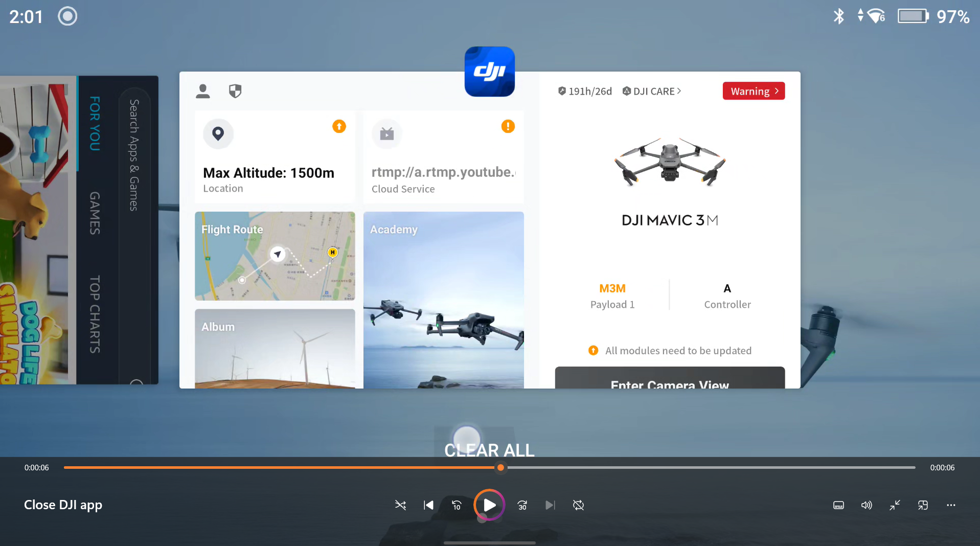
Task: Skip to the previous video
Action: click(x=428, y=505)
